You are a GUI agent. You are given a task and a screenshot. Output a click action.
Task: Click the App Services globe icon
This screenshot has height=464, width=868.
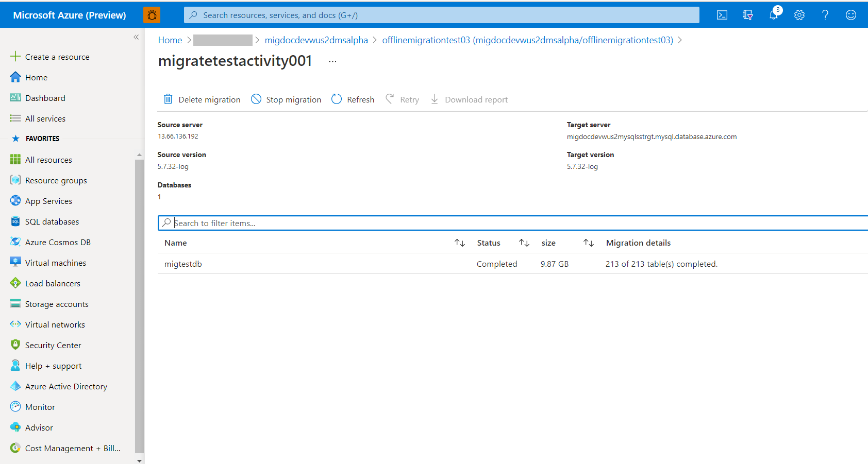tap(15, 201)
